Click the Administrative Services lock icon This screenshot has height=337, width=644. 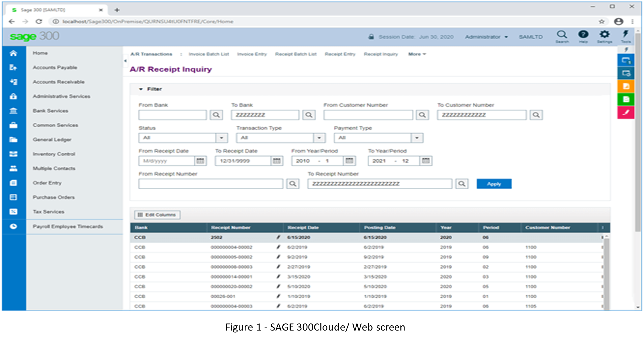coord(13,96)
